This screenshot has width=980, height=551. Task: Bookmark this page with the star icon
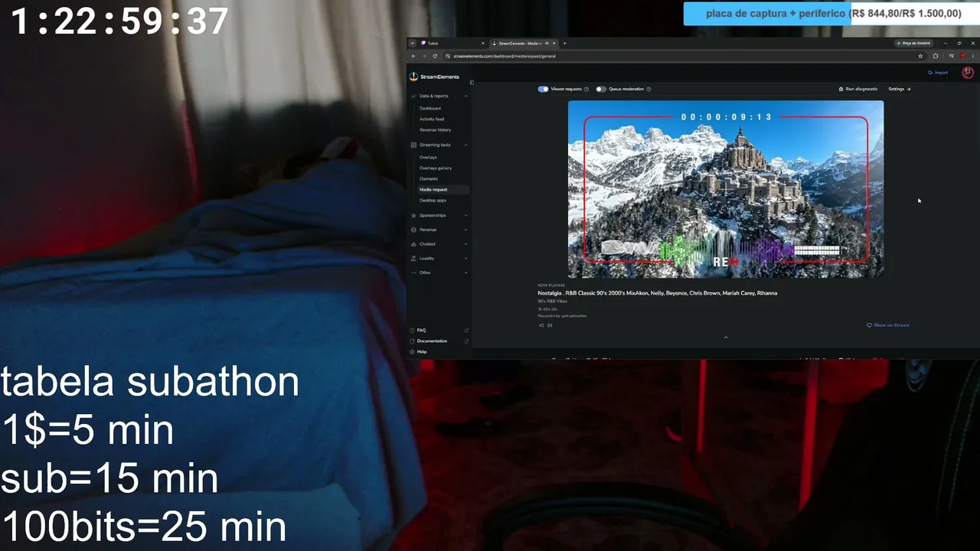point(920,56)
